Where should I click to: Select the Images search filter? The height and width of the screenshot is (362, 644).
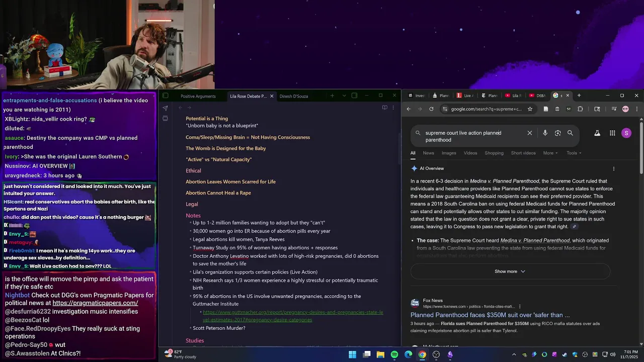point(449,153)
